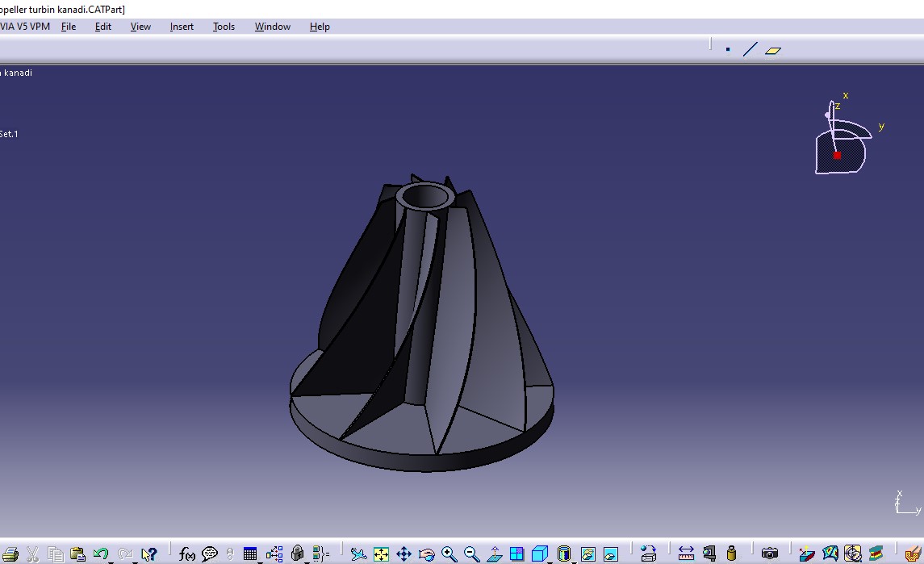The height and width of the screenshot is (564, 924).
Task: Swap the visible space
Action: tap(611, 554)
